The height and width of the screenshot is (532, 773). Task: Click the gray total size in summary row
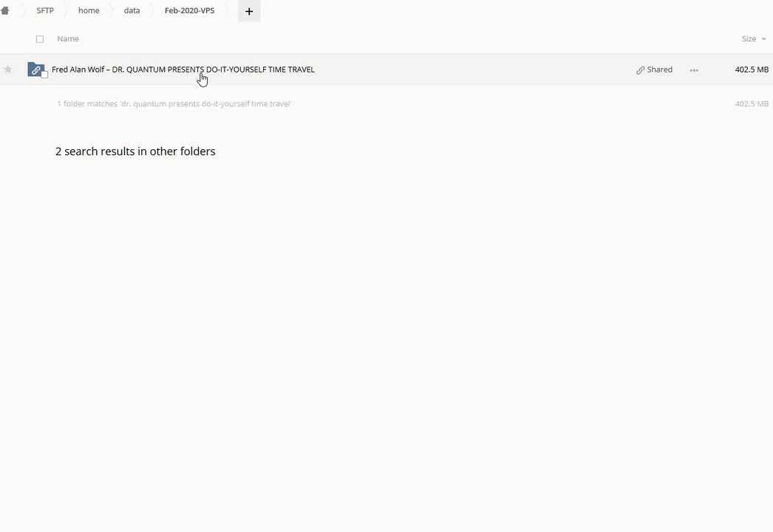click(x=752, y=104)
